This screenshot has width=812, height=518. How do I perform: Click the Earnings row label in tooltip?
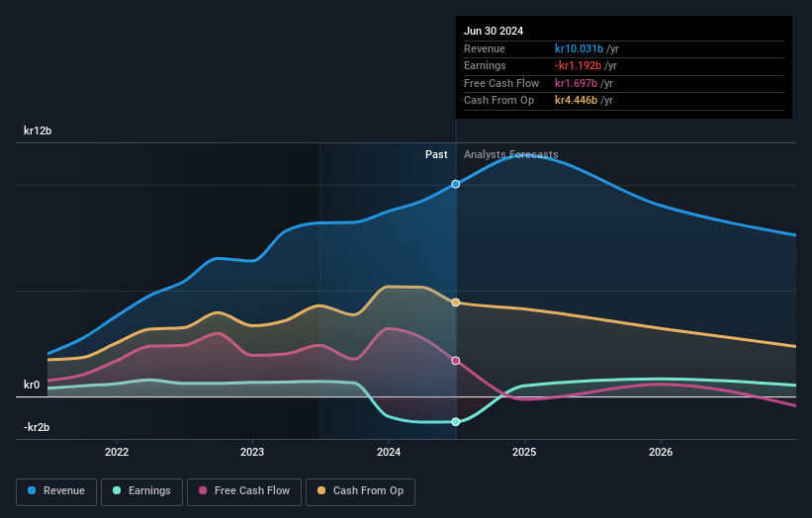[x=485, y=65]
